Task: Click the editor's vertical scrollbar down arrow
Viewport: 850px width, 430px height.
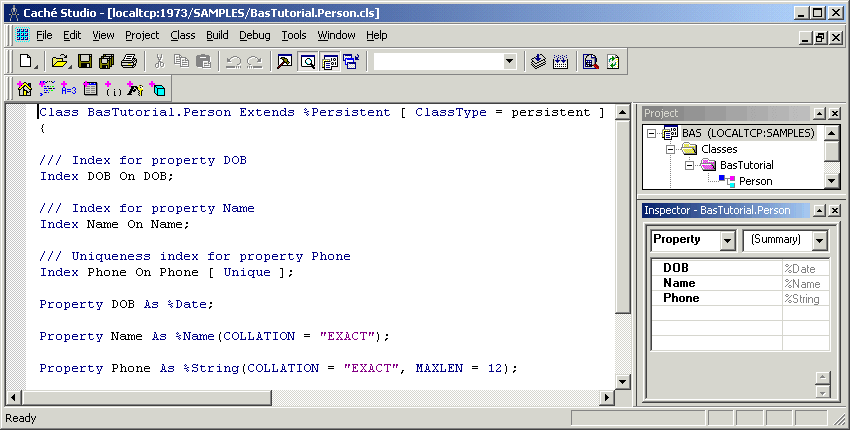Action: (623, 381)
